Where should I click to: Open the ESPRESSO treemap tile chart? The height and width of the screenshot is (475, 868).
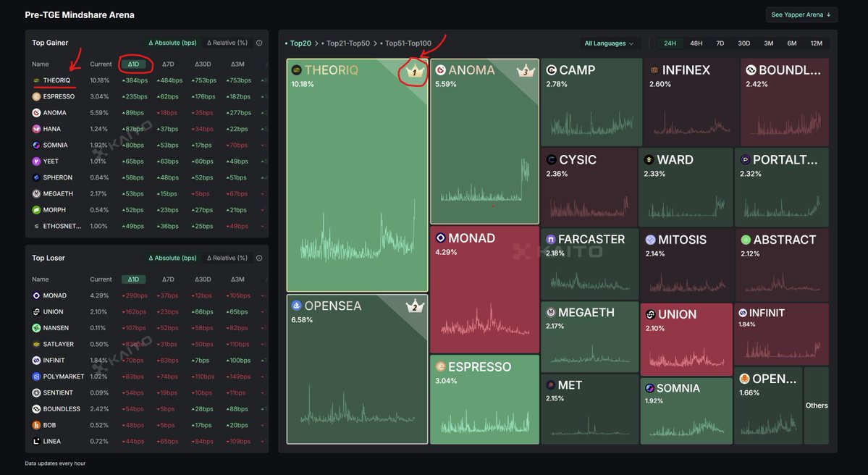point(484,422)
